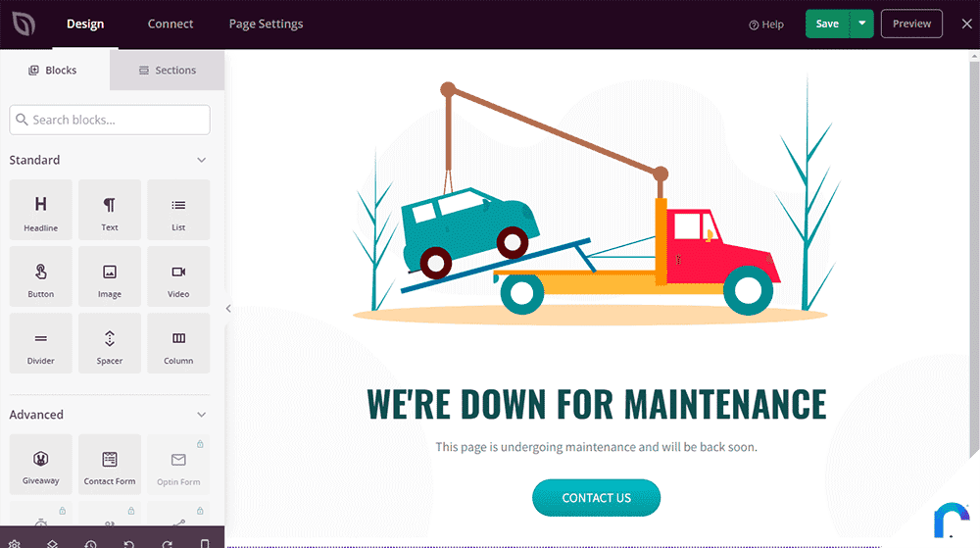Collapse the left sidebar panel arrow

[228, 308]
